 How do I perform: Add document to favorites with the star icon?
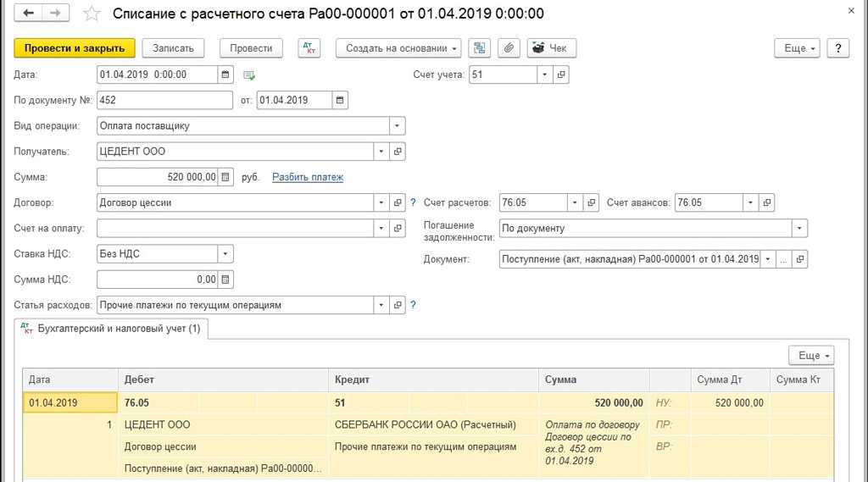click(92, 14)
